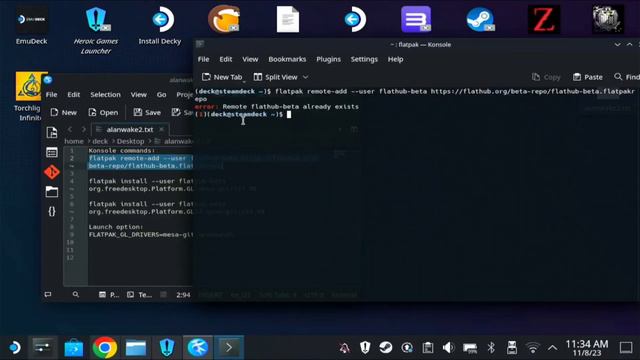The height and width of the screenshot is (360, 640).
Task: Click the Steam tray icon
Action: 386,348
